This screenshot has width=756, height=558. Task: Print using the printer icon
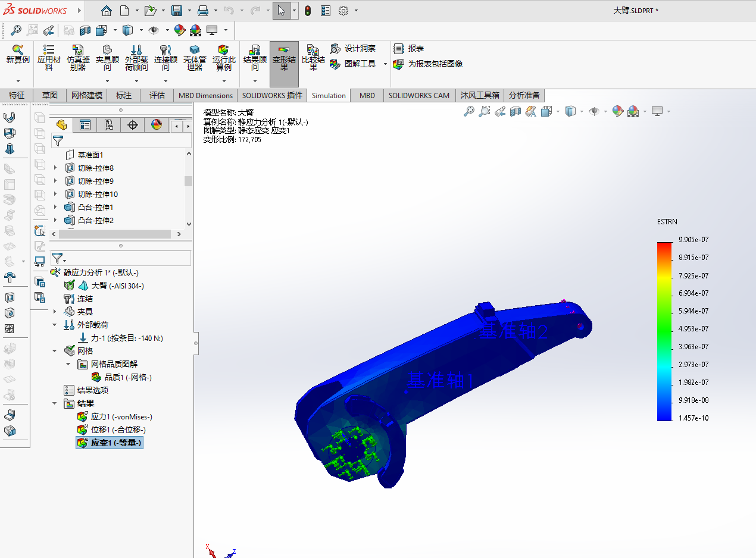coord(202,11)
